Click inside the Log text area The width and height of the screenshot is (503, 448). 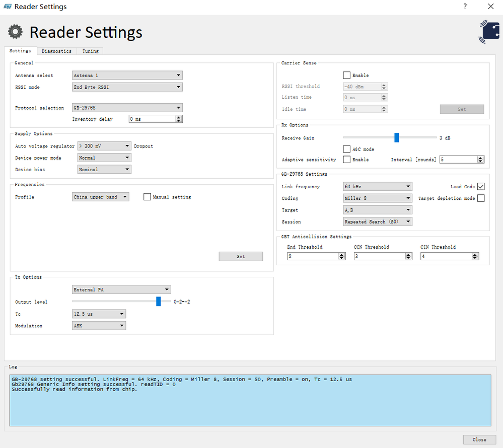[250, 401]
